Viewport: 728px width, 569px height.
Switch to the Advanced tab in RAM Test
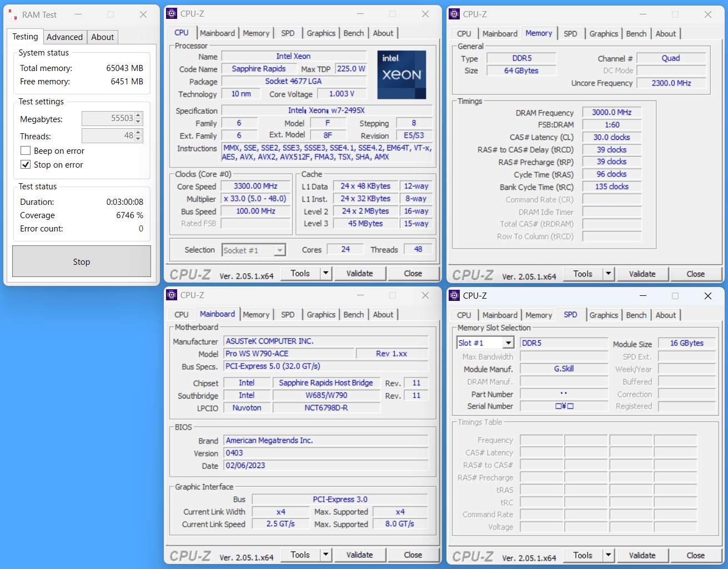[64, 37]
